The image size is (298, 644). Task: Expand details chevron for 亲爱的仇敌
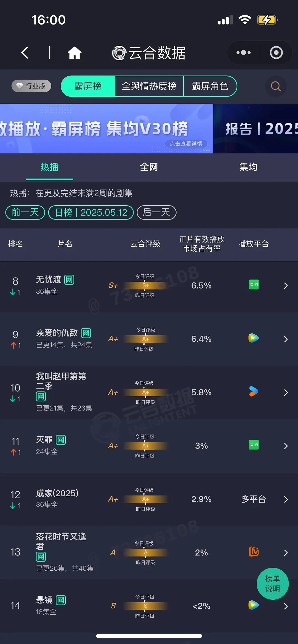coord(286,339)
